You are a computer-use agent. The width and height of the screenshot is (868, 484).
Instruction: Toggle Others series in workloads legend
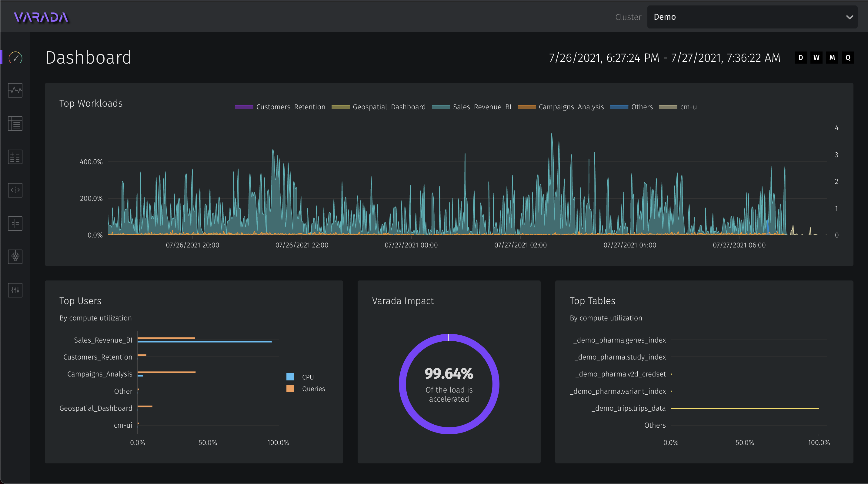[x=632, y=107]
